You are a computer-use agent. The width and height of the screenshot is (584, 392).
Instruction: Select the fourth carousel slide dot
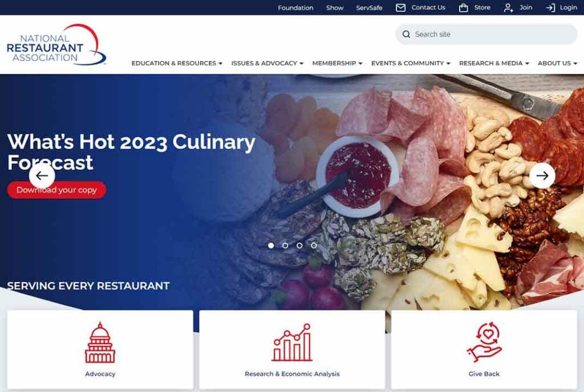click(314, 246)
